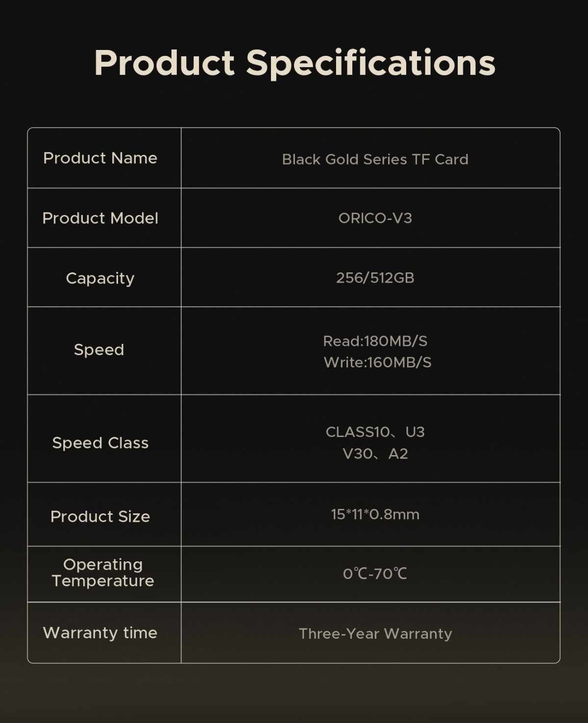Select the Capacity row label
The image size is (588, 723).
click(x=100, y=278)
